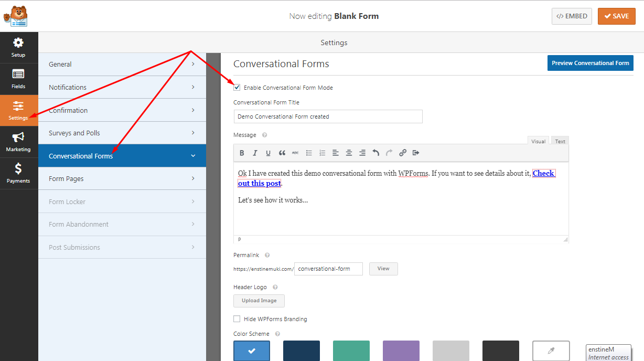Align message text left
644x361 pixels.
(x=336, y=153)
